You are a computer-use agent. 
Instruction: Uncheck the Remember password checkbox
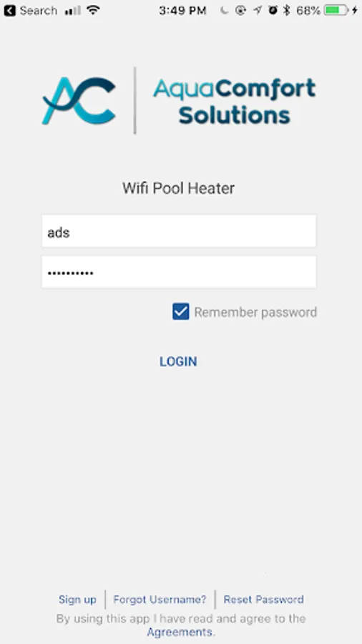point(180,312)
